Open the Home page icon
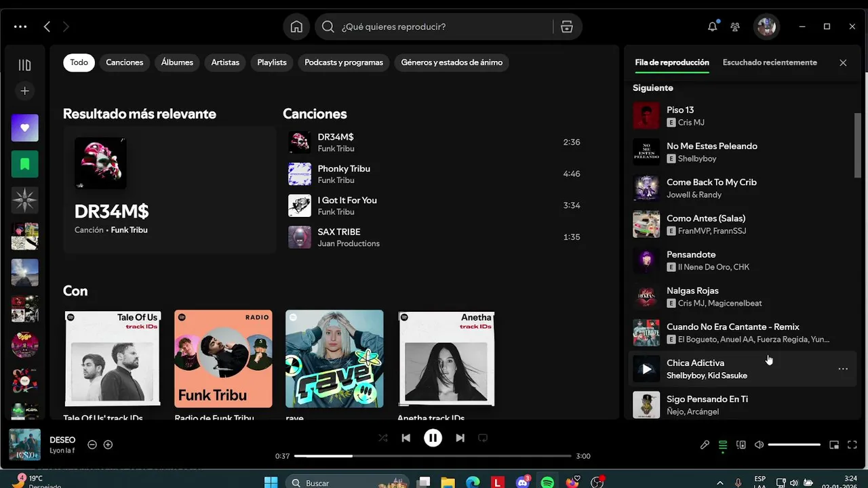The height and width of the screenshot is (488, 868). (x=296, y=27)
